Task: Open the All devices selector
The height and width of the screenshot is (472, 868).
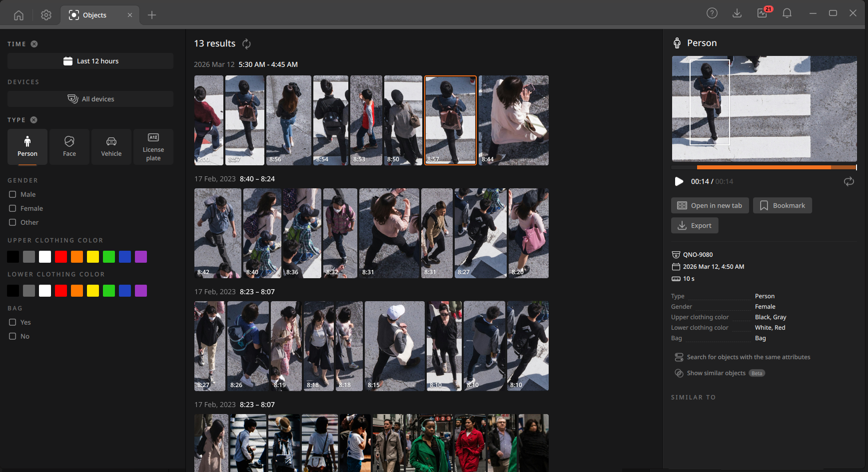Action: point(90,99)
